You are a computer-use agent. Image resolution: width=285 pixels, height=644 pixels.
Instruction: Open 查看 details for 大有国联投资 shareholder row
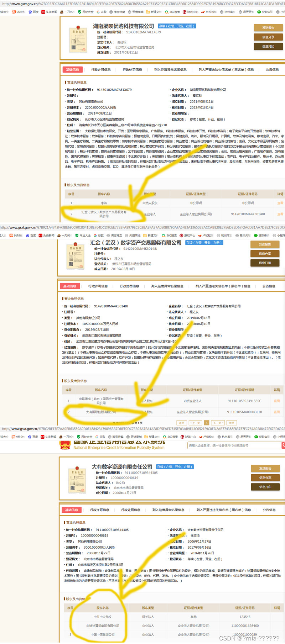click(277, 412)
